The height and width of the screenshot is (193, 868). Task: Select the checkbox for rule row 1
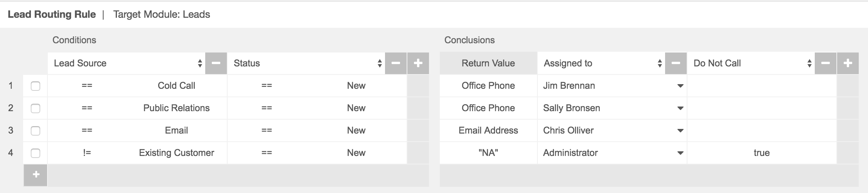[x=35, y=86]
